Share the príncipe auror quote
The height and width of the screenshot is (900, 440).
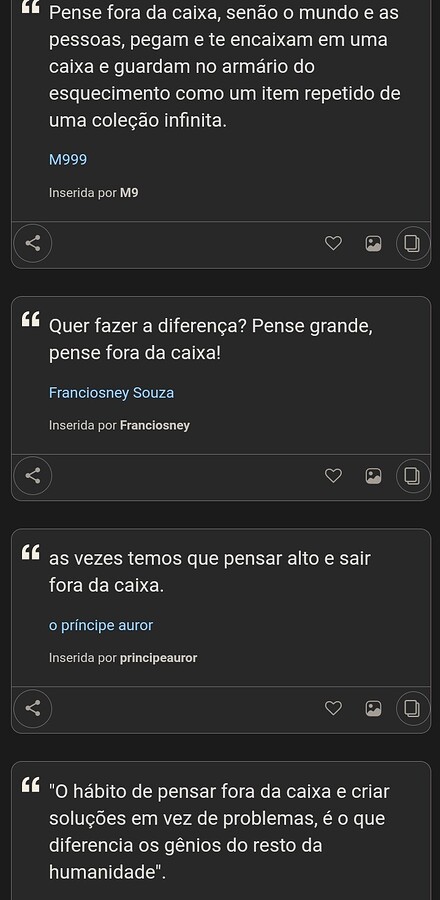coord(33,708)
